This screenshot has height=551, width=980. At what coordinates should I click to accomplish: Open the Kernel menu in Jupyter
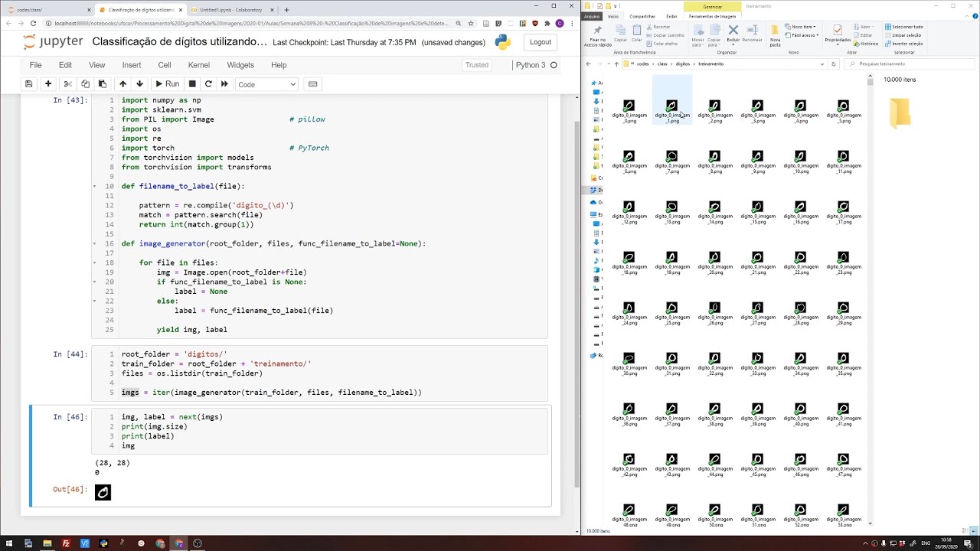click(199, 65)
